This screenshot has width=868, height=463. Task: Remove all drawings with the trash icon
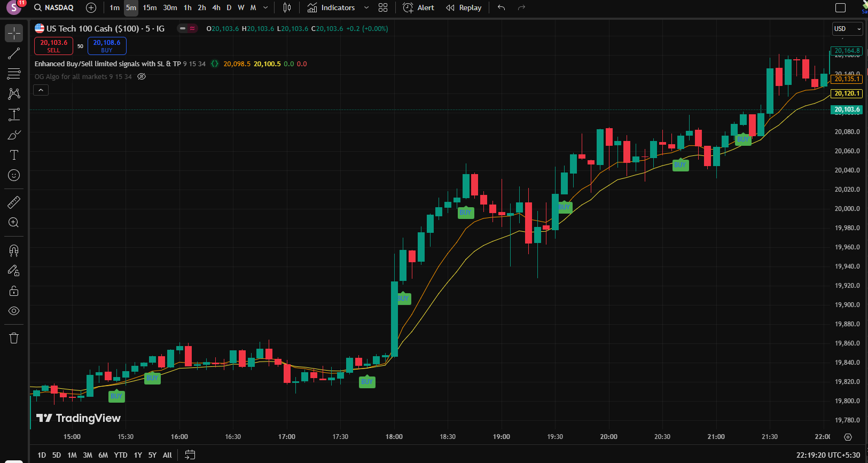click(14, 338)
